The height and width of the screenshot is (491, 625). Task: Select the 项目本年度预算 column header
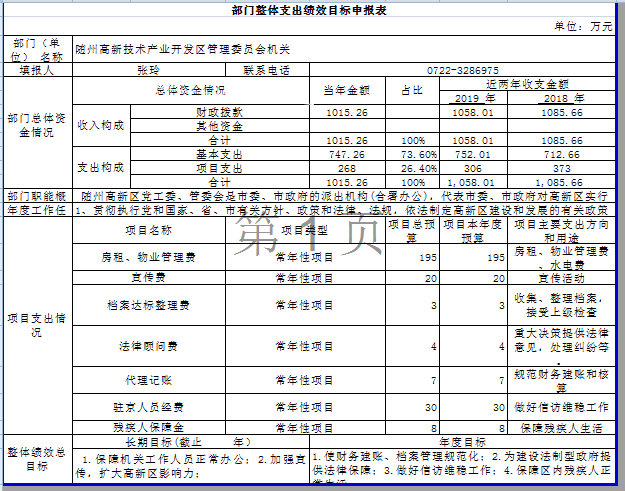pyautogui.click(x=474, y=230)
